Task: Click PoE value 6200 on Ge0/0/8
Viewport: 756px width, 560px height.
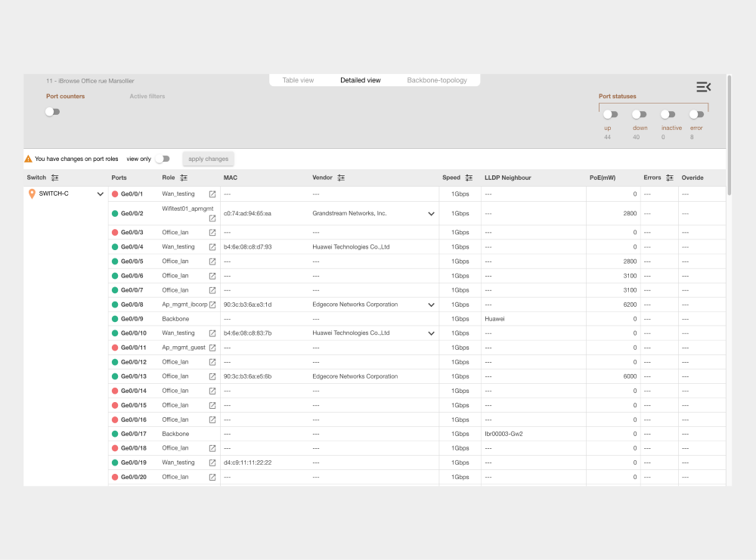Action: pos(630,305)
